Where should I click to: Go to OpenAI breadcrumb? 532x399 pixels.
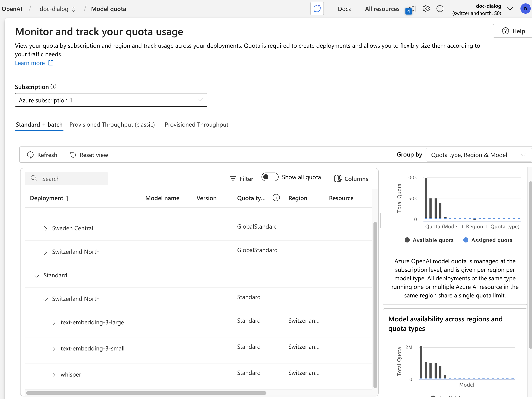(x=12, y=9)
